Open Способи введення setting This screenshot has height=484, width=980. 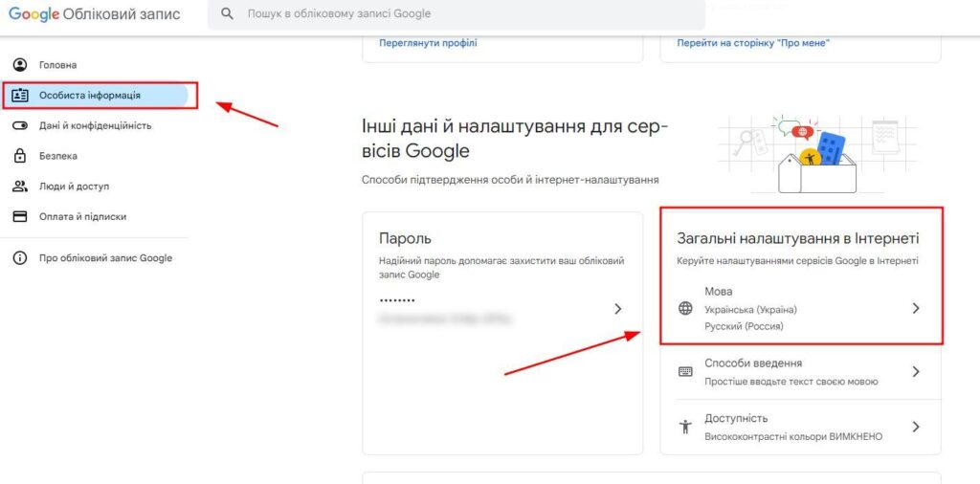[x=801, y=371]
